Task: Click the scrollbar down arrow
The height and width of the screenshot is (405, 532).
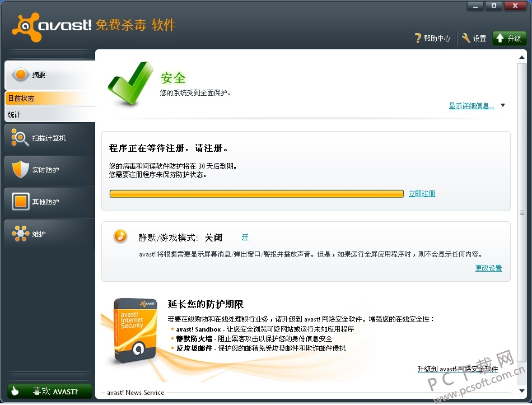Action: point(522,391)
